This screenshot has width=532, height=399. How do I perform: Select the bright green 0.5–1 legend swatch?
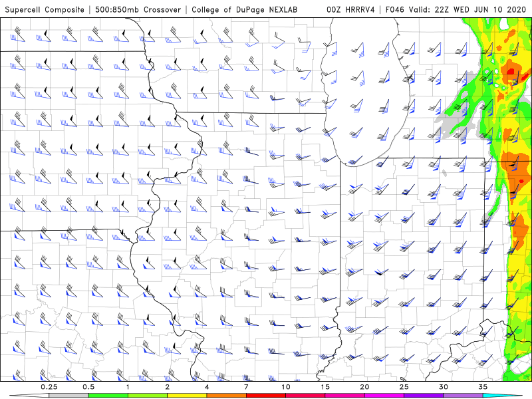click(108, 396)
